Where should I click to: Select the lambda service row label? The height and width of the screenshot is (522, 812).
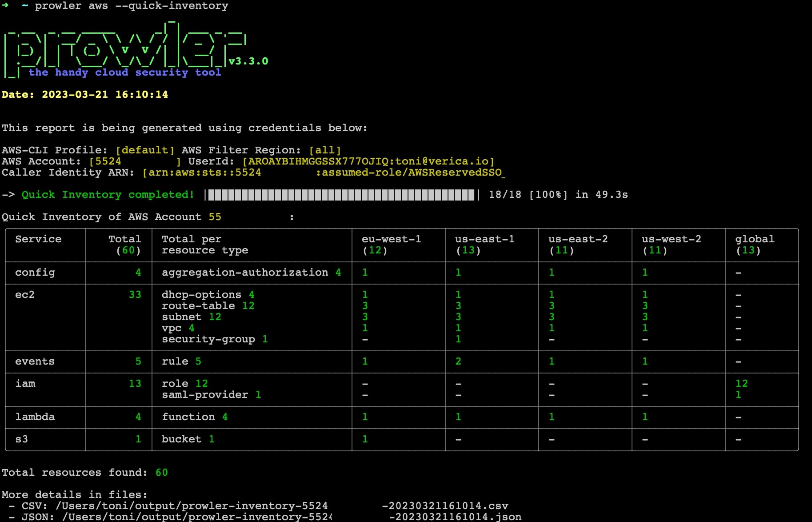click(35, 417)
